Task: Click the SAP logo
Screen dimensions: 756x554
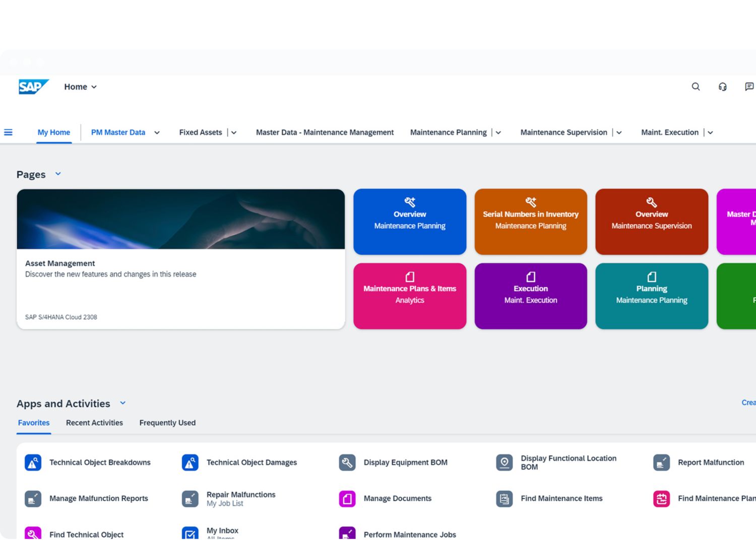Action: tap(33, 87)
